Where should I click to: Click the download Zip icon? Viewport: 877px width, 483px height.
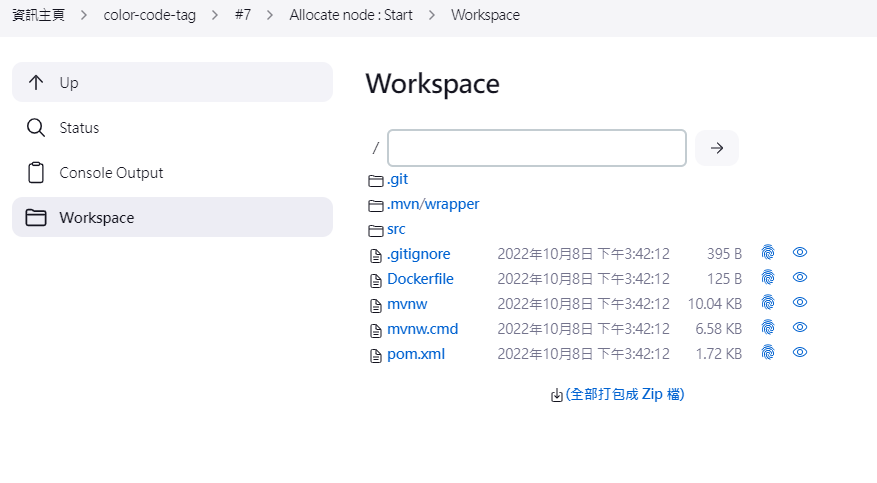point(557,395)
